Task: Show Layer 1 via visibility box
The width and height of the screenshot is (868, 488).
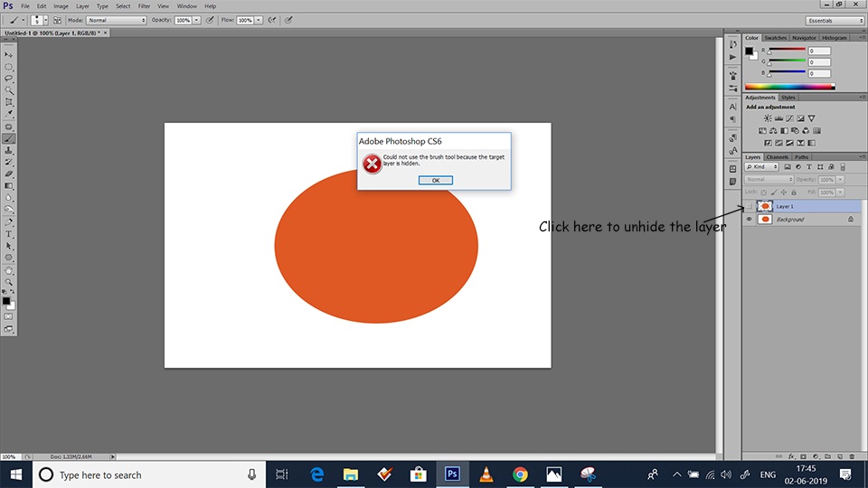Action: pos(749,206)
